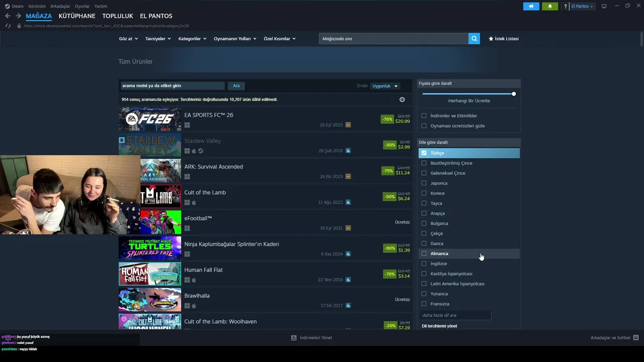Switch to the TOPLULUK tab

[118, 16]
